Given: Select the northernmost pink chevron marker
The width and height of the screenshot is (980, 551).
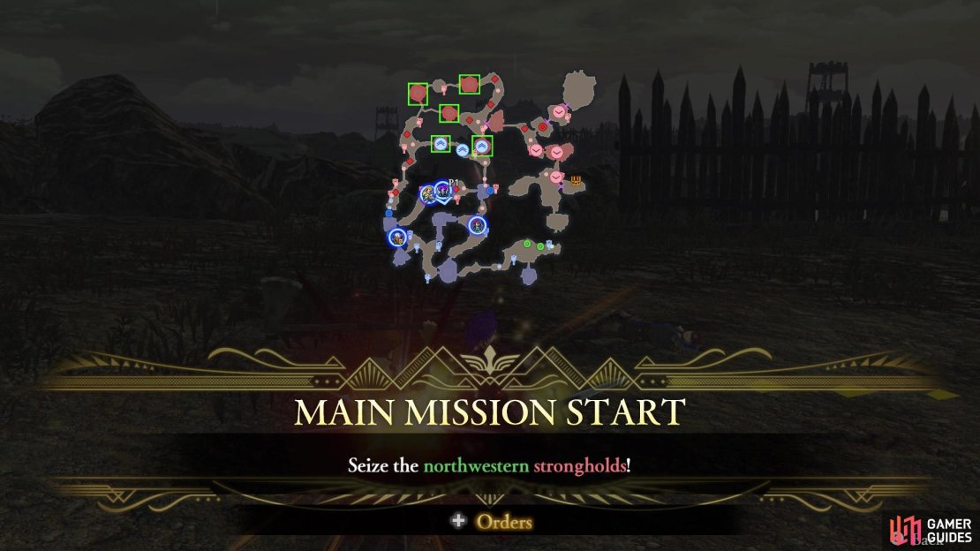Looking at the screenshot, I should point(559,112).
